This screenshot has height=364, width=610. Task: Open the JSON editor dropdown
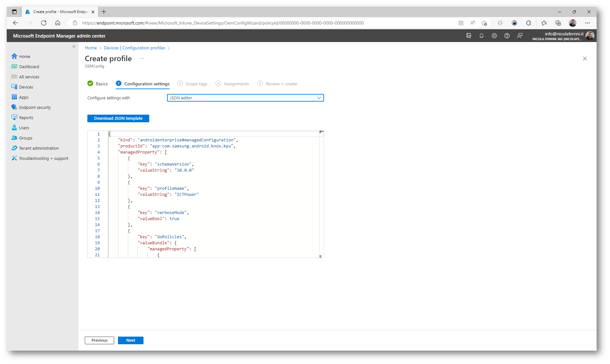pyautogui.click(x=246, y=98)
